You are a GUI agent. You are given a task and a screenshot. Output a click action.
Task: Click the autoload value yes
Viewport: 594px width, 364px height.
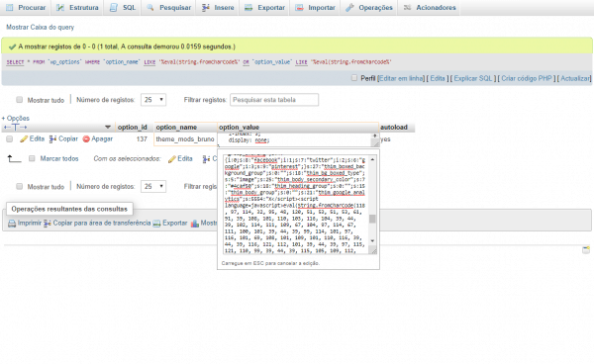[385, 139]
